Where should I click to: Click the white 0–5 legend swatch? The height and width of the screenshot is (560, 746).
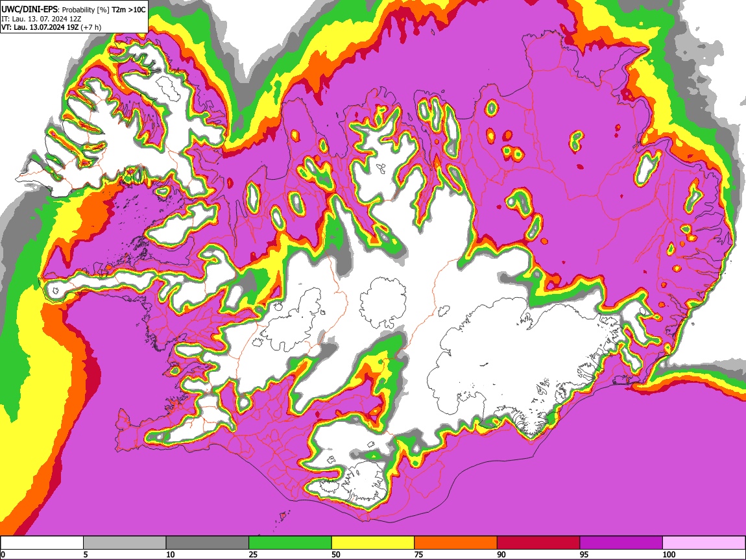click(42, 543)
